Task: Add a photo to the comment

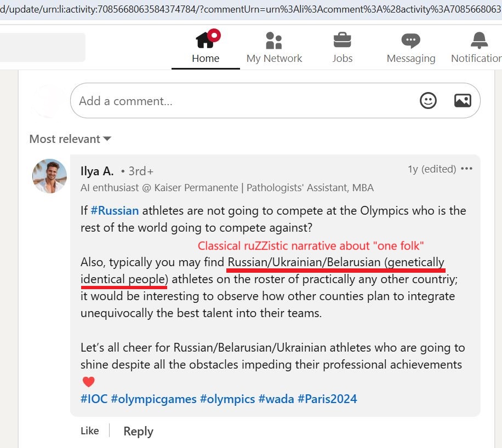Action: coord(463,100)
